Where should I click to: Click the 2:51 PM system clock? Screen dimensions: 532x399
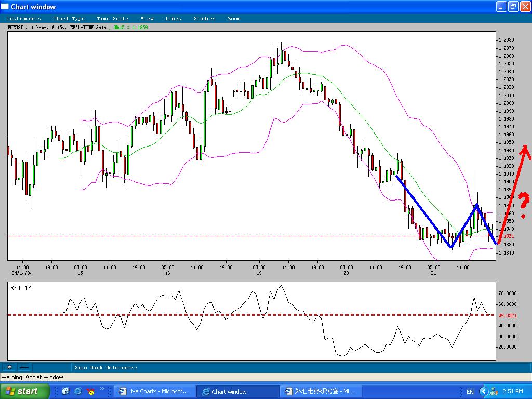(513, 392)
